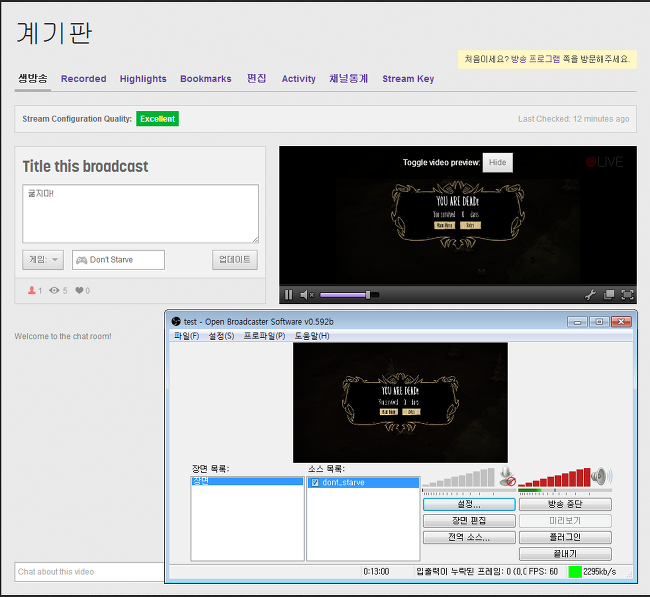Screen dimensions: 650x597
Task: Hide the video preview toggle button
Action: pos(497,163)
